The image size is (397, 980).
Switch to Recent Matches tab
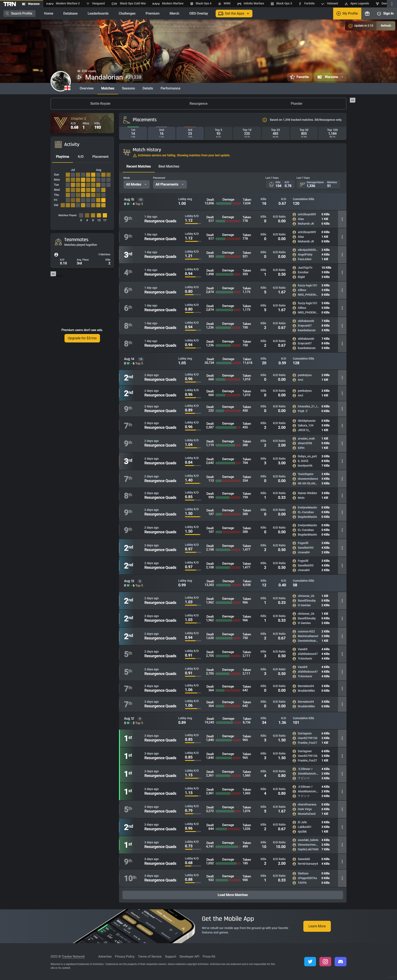pos(138,167)
